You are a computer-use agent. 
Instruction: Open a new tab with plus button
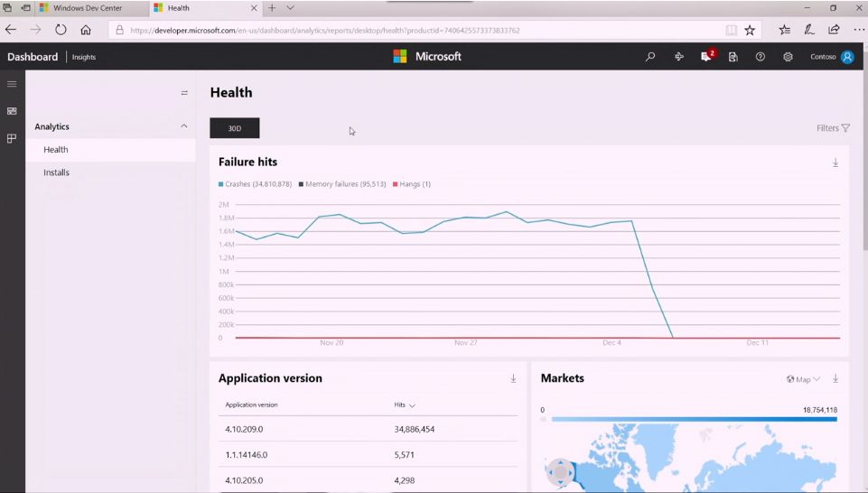(x=272, y=8)
